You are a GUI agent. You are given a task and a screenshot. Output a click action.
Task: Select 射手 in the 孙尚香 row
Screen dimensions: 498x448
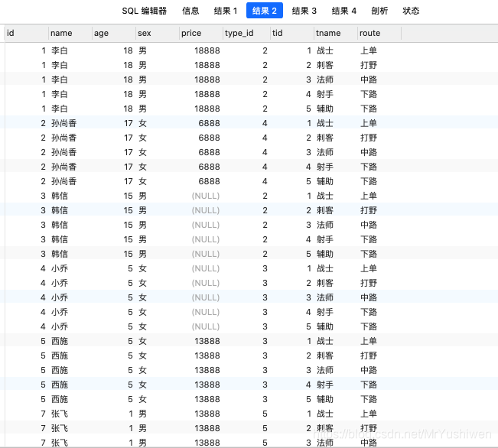(325, 167)
